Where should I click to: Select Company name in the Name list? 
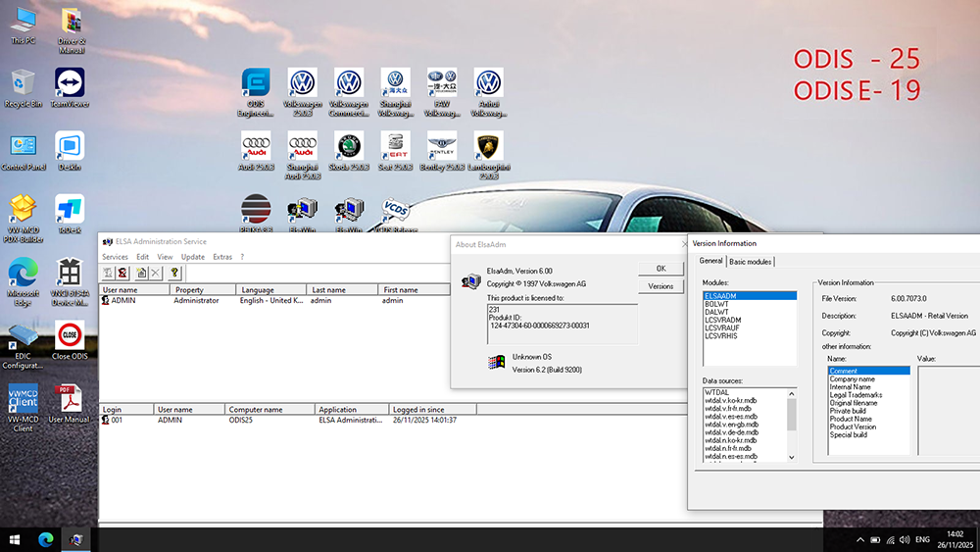click(x=852, y=379)
